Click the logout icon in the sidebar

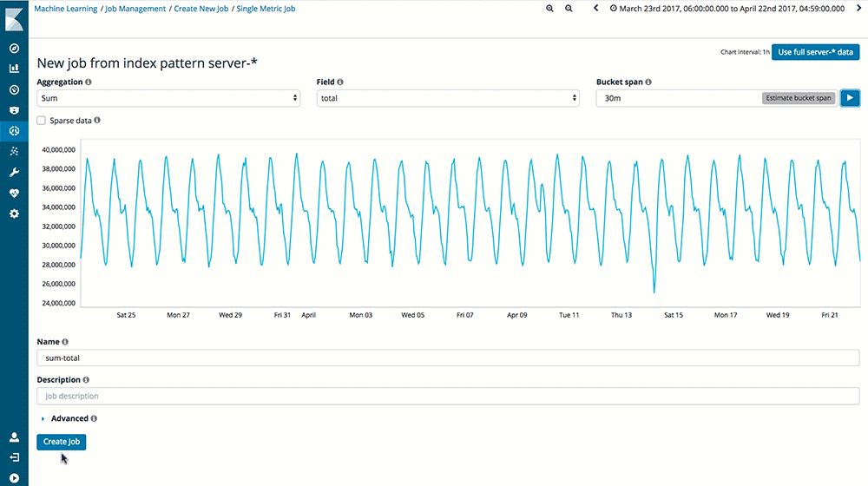coord(14,457)
